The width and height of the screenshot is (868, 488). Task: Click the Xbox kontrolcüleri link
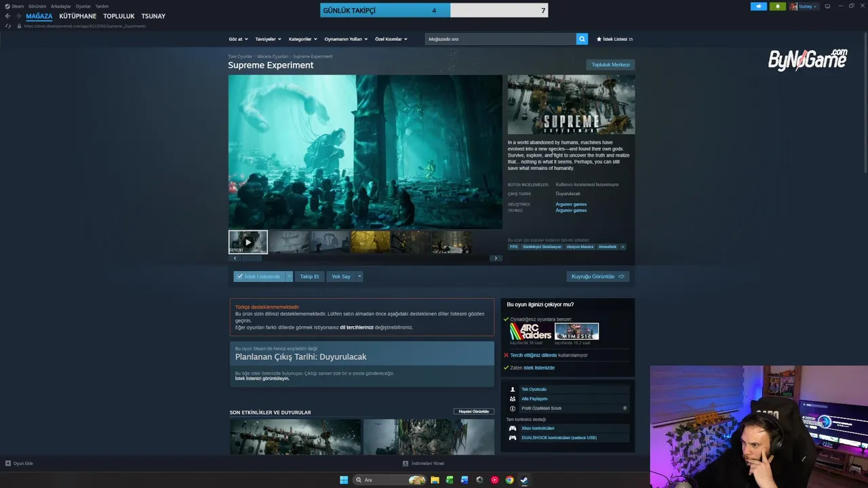(x=538, y=428)
